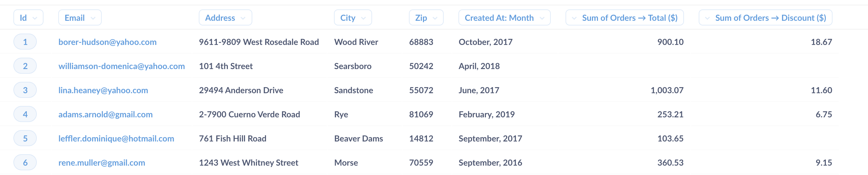Open Sum of Orders Total column header
The width and height of the screenshot is (868, 175).
click(x=624, y=17)
